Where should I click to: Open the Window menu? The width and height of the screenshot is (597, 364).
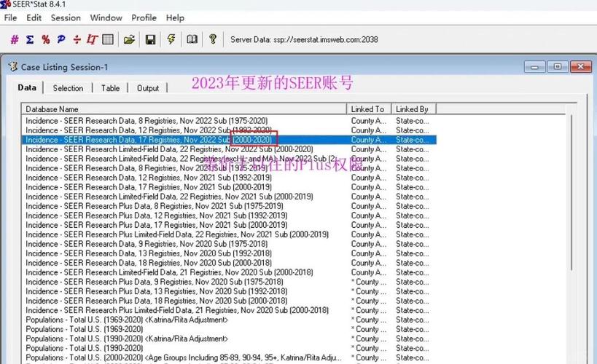106,18
